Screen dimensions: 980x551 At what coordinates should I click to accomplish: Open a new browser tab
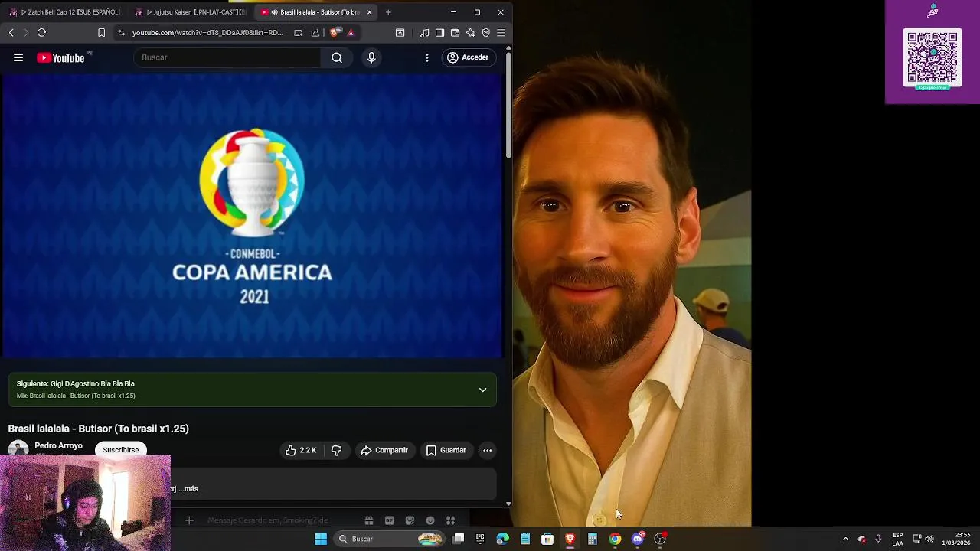tap(388, 12)
